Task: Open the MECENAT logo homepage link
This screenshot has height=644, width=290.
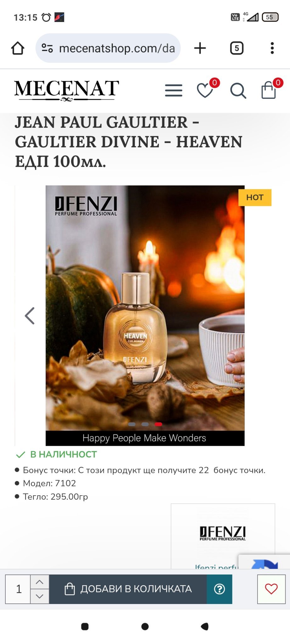Action: click(x=66, y=90)
